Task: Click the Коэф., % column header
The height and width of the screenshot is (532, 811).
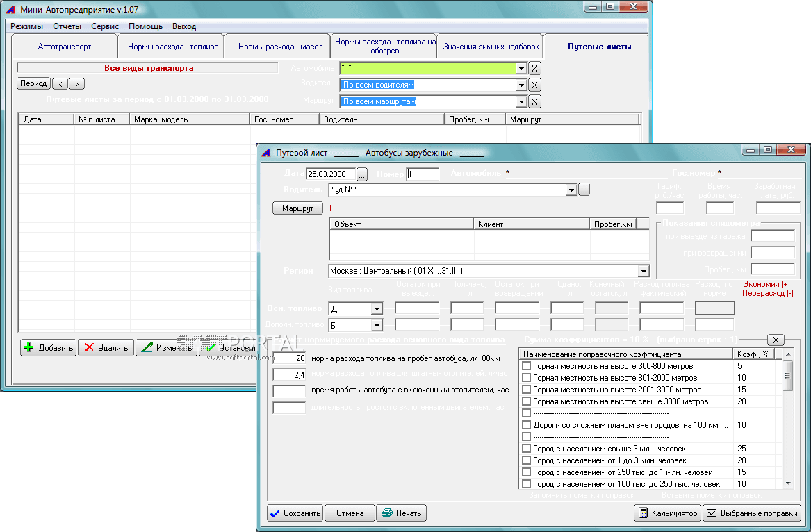Action: pyautogui.click(x=753, y=354)
